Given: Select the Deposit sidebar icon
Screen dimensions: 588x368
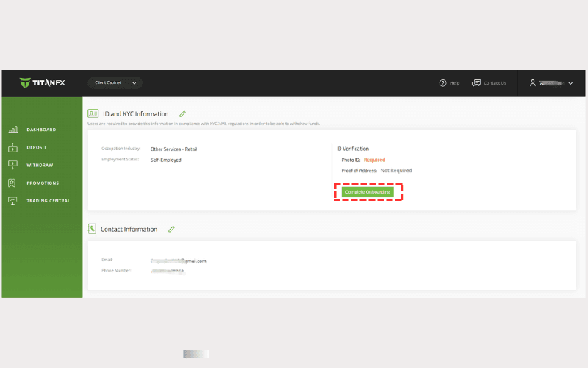Looking at the screenshot, I should [12, 147].
